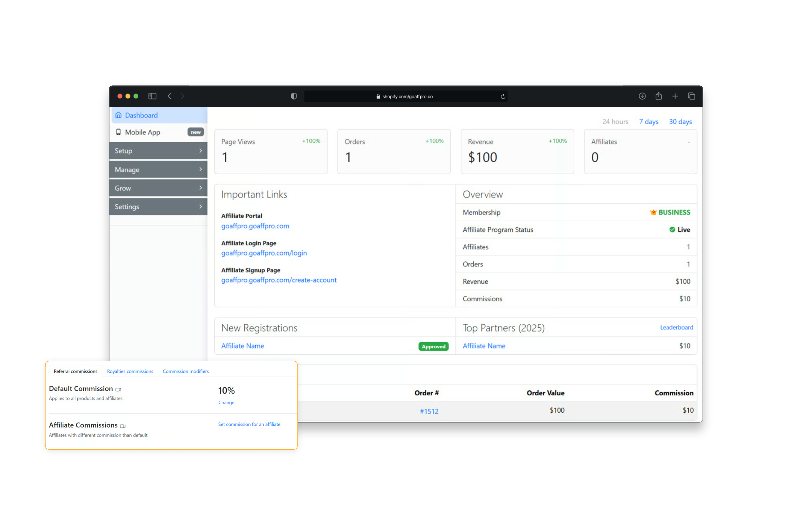Viewport: 812px width, 508px height.
Task: Click the share icon in browser toolbar
Action: [x=658, y=96]
